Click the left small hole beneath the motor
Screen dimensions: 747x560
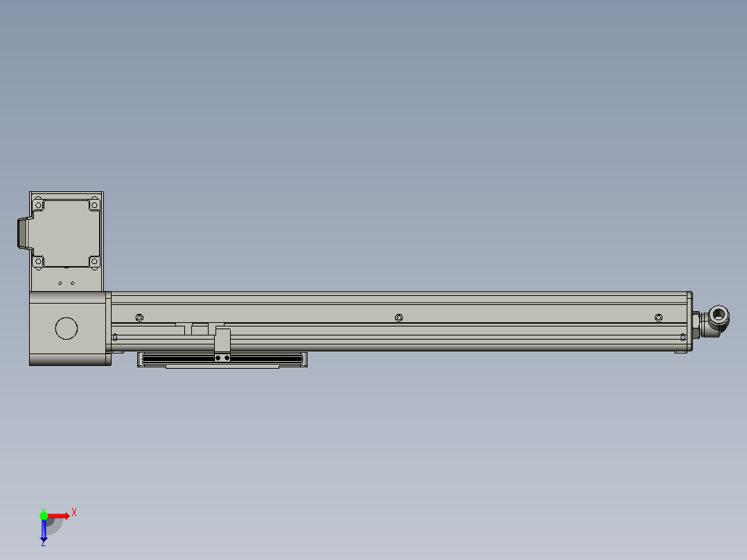[x=60, y=283]
